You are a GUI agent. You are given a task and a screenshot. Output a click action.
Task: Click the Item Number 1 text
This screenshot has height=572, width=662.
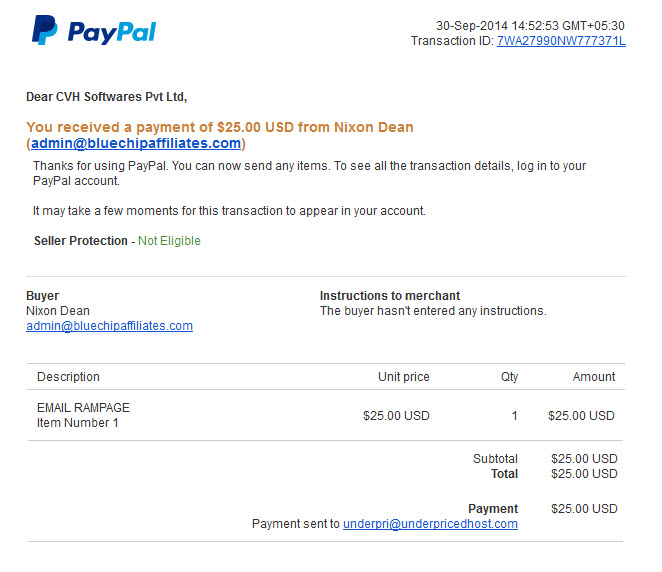78,423
